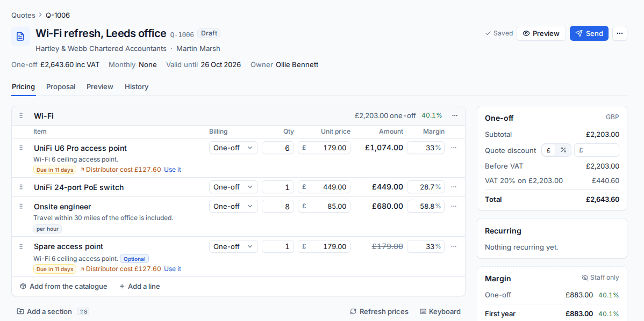Click the struck-through amount £179.00
This screenshot has height=321, width=644.
click(x=387, y=246)
